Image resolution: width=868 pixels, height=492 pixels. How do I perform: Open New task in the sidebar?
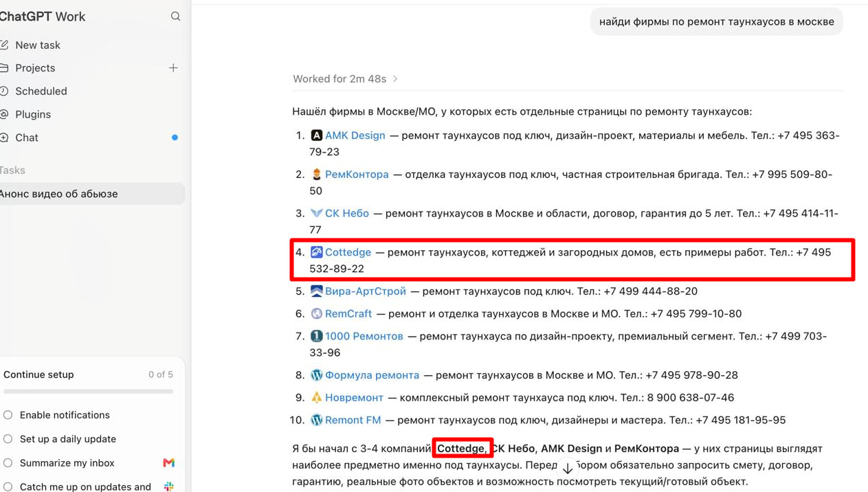[38, 45]
